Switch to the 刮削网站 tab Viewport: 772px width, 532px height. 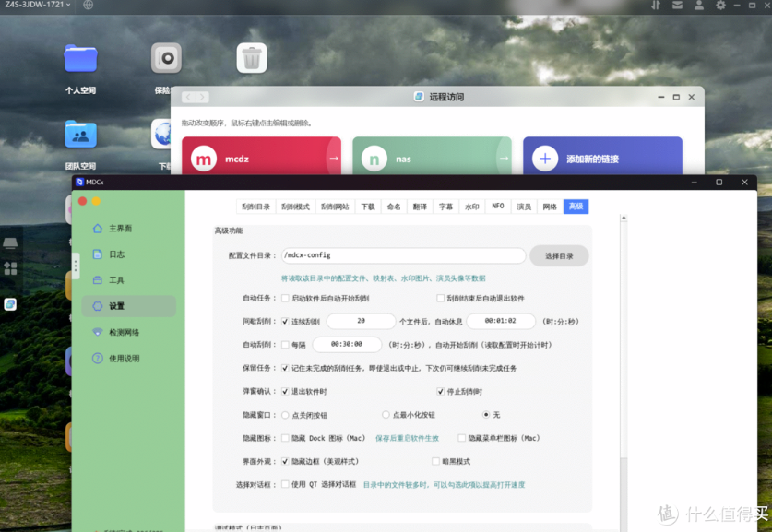[336, 207]
